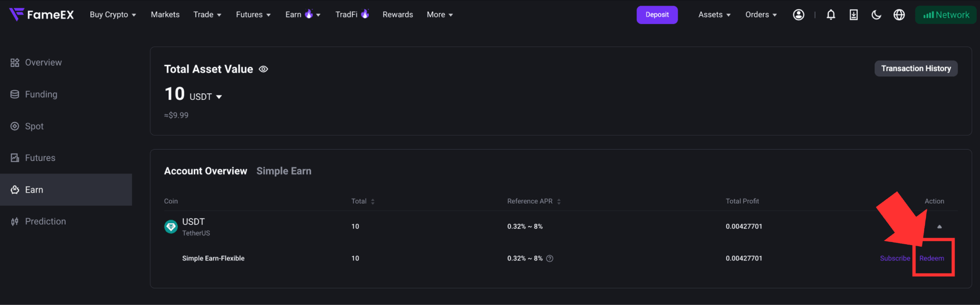Go to Funding in sidebar
Image resolution: width=980 pixels, height=305 pixels.
coord(41,94)
